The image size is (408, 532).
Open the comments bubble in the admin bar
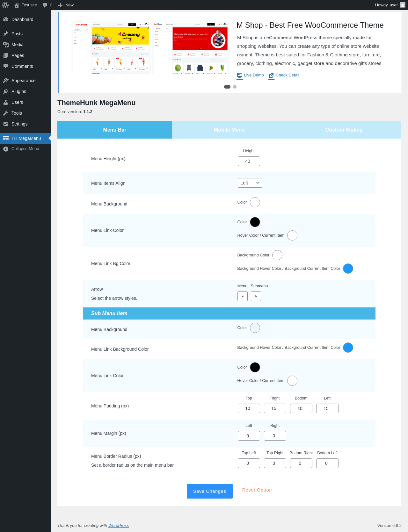pos(45,5)
